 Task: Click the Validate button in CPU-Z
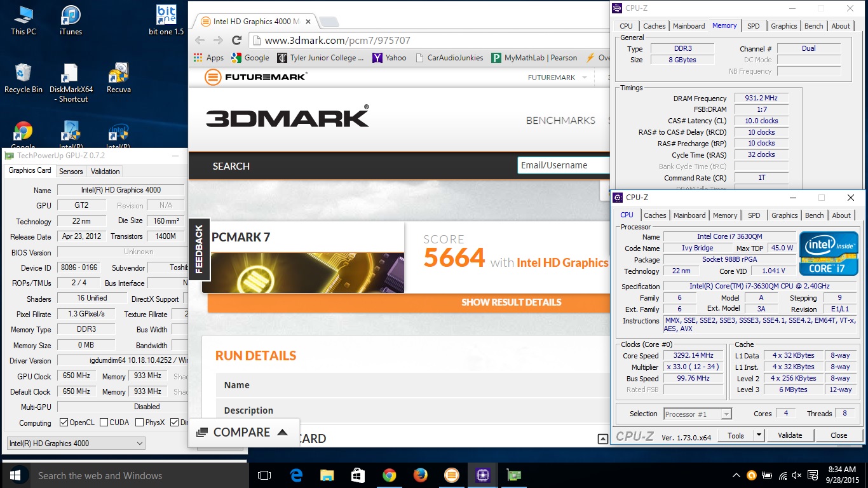pyautogui.click(x=790, y=435)
